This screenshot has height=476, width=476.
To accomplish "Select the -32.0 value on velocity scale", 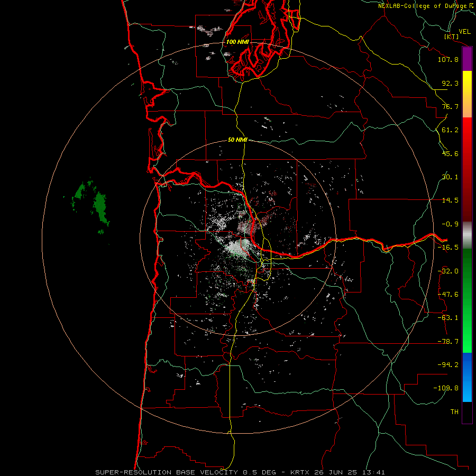I will coord(448,271).
